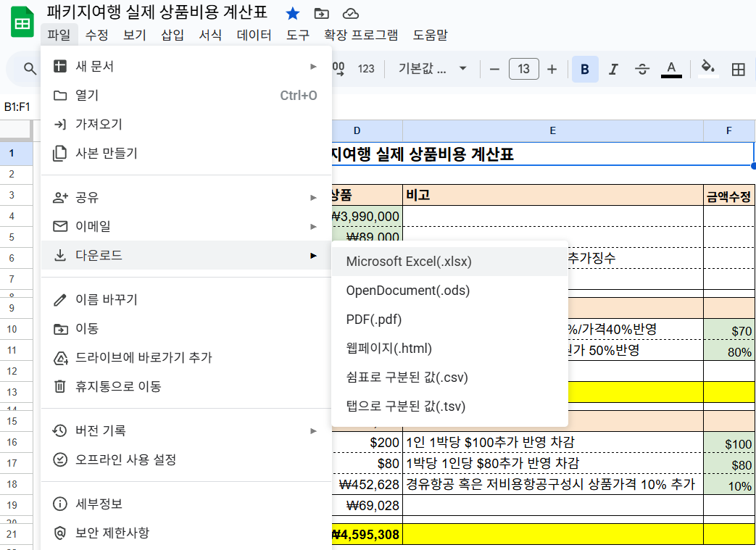Open the borders options
The width and height of the screenshot is (756, 550).
(x=738, y=69)
